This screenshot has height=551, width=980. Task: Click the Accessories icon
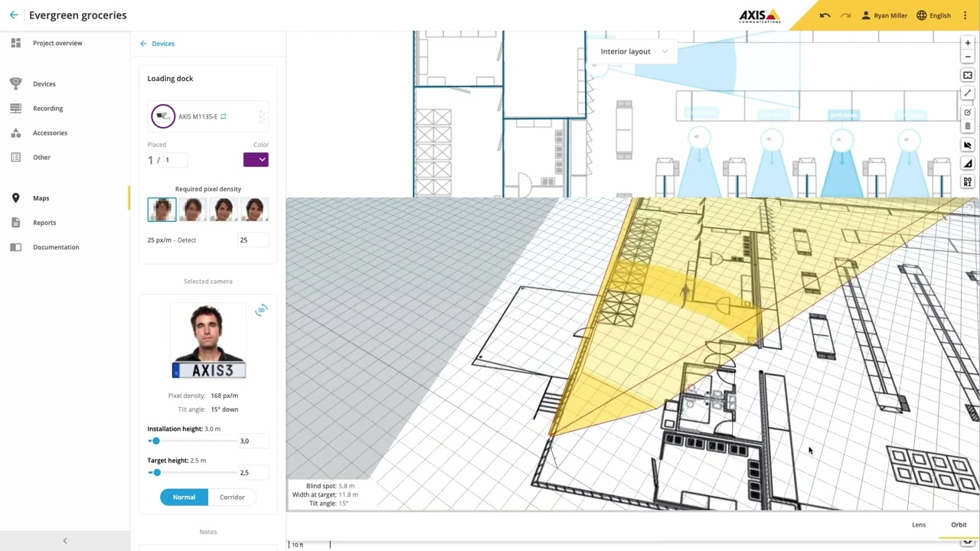(x=15, y=132)
